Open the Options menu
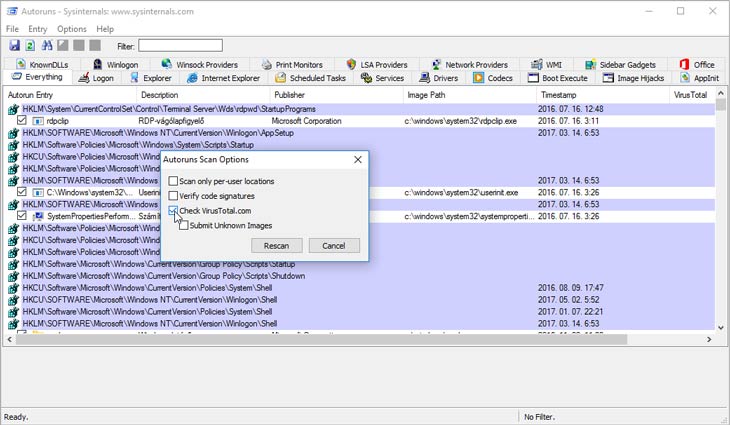Viewport: 730px width, 425px height. pyautogui.click(x=72, y=29)
